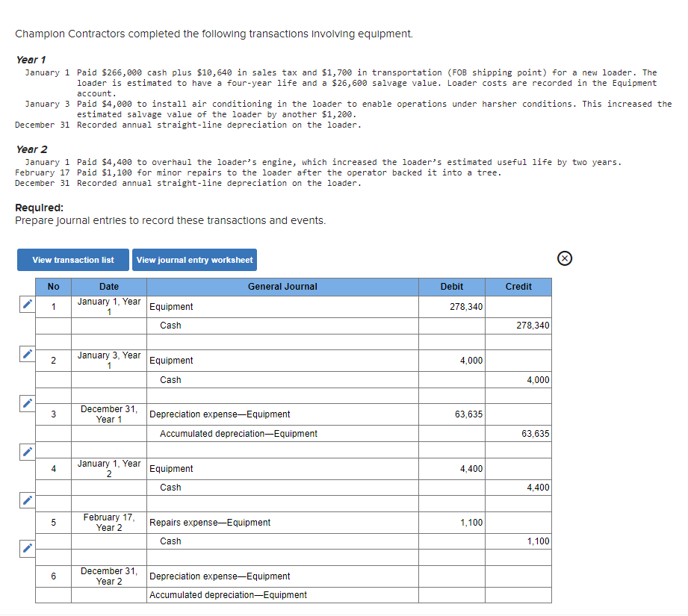Select the 63,635 debit amount

(452, 414)
